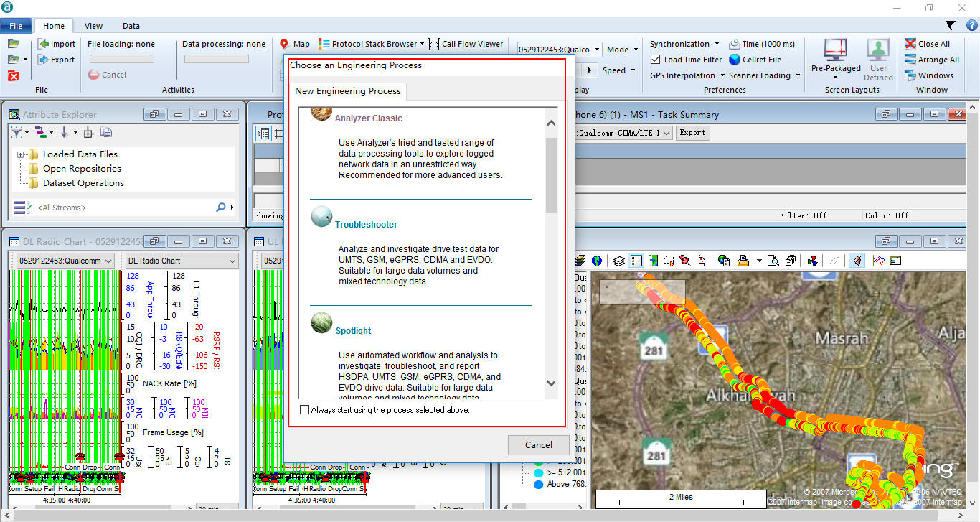
Task: Select the Troubleshooter globe icon
Action: [x=321, y=217]
